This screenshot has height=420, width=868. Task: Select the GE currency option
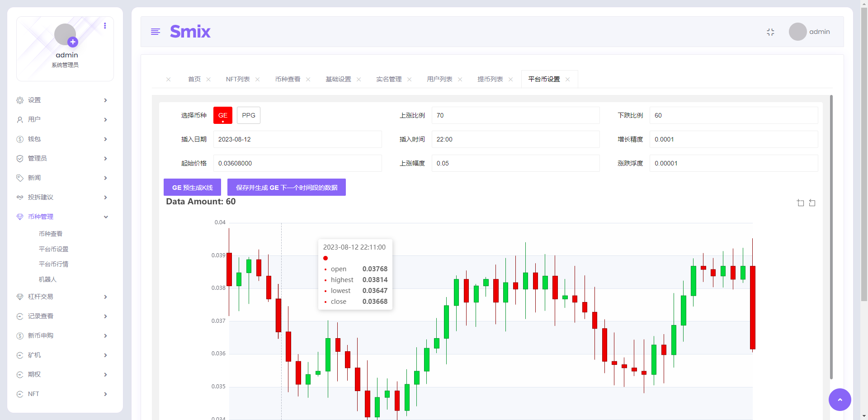(222, 115)
